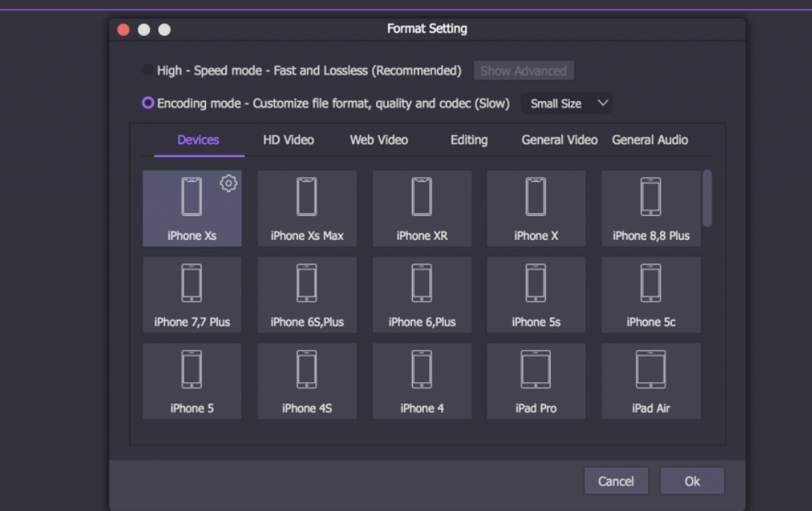Select the iPhone 4S preset
This screenshot has width=812, height=511.
(x=307, y=381)
